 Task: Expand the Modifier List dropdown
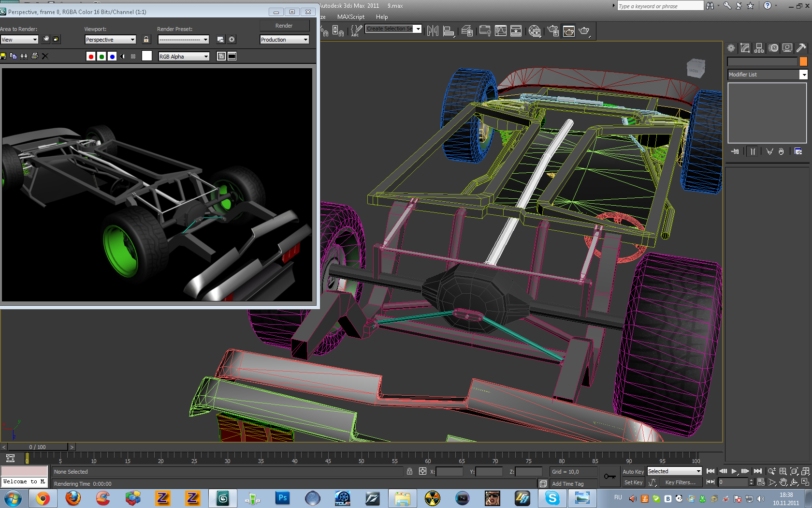(x=803, y=75)
